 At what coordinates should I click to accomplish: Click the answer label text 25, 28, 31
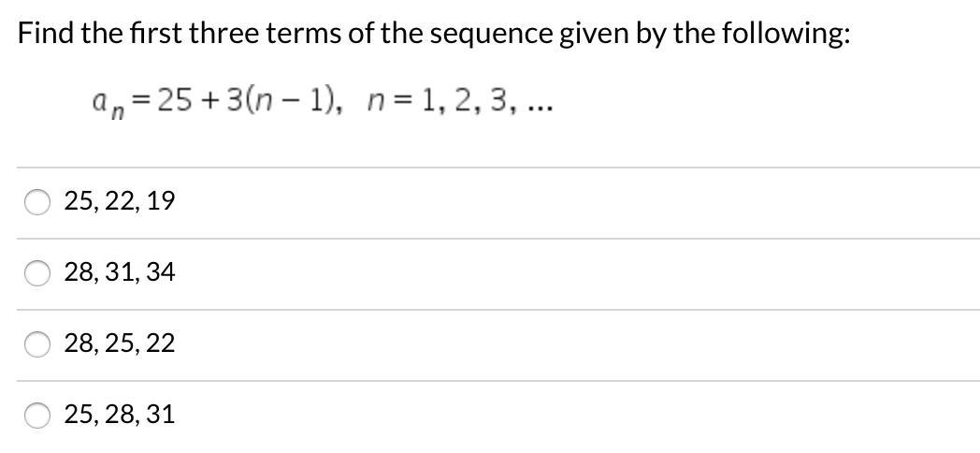click(120, 415)
